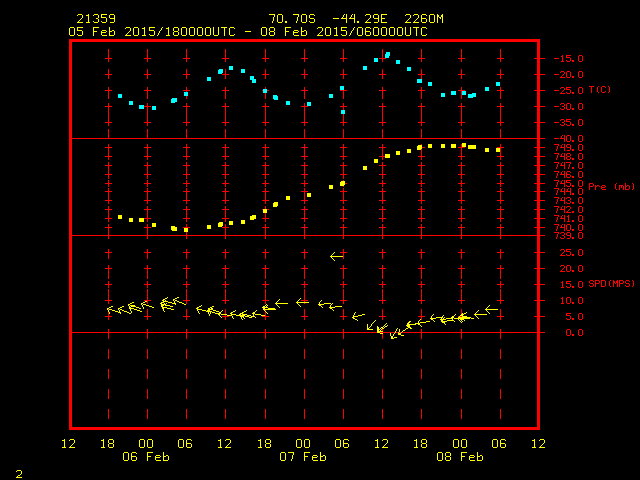
Task: Click the 06 Feb date label
Action: 146,457
